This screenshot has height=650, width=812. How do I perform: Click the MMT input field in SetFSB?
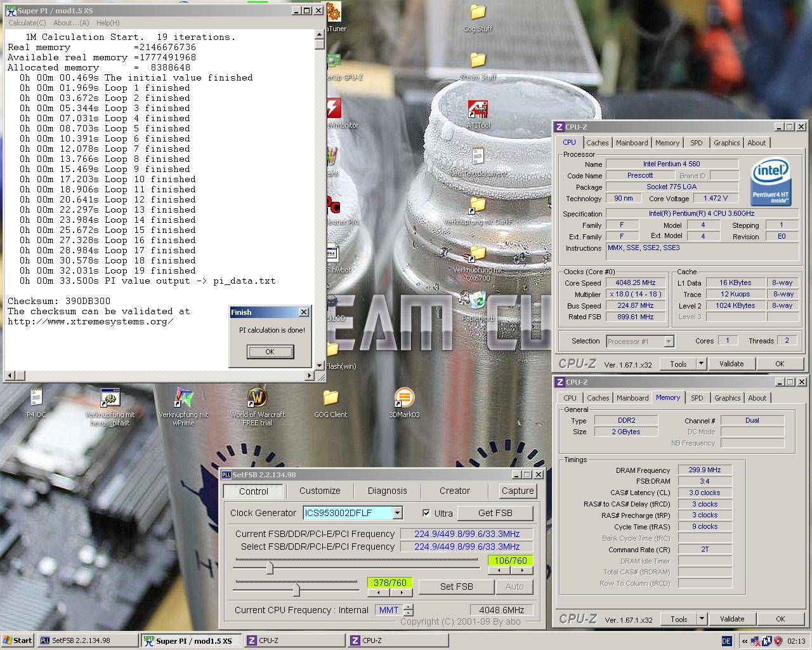389,610
